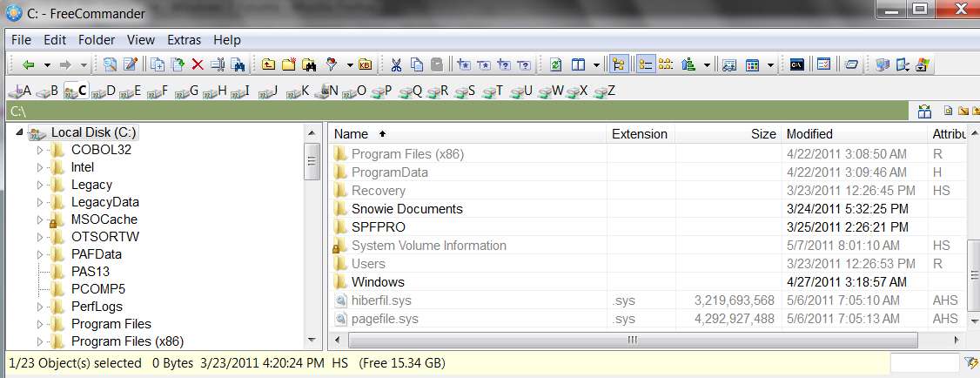This screenshot has width=980, height=378.
Task: Switch to network drive P
Action: tap(381, 91)
